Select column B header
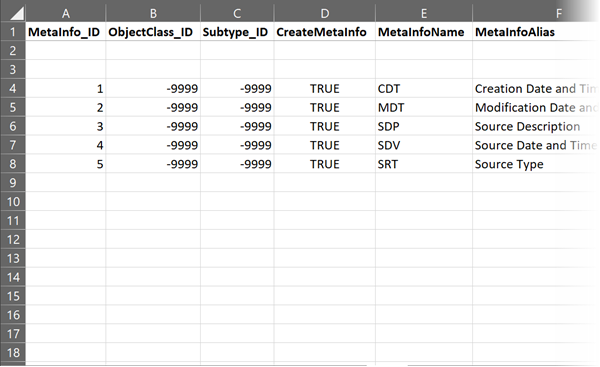 point(153,13)
